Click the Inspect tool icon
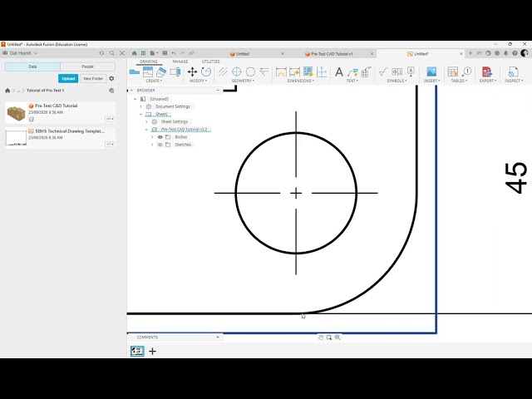 (x=513, y=71)
